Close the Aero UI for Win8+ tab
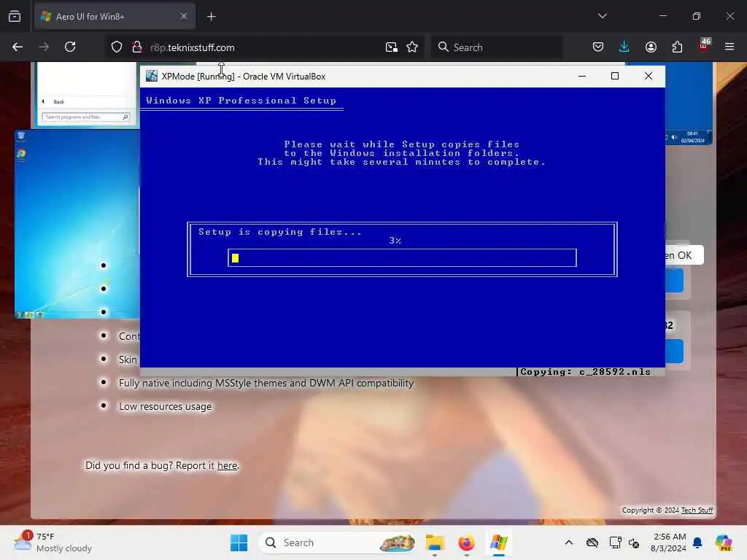Screen dimensions: 747x560 183,16
